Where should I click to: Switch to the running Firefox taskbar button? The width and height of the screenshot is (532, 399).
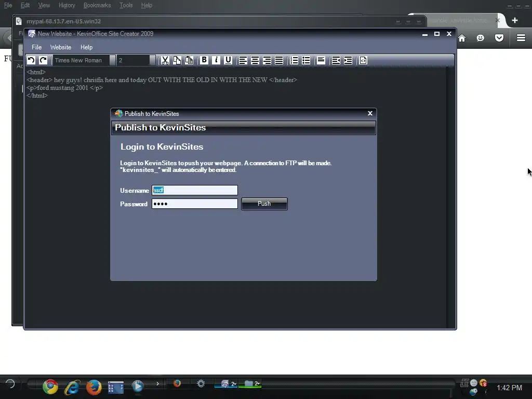coord(177,383)
